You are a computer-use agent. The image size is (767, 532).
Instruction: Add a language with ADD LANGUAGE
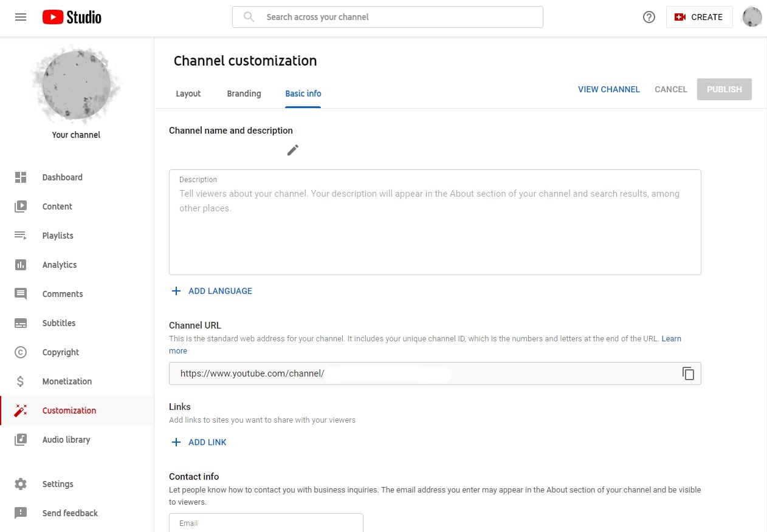[x=212, y=291]
